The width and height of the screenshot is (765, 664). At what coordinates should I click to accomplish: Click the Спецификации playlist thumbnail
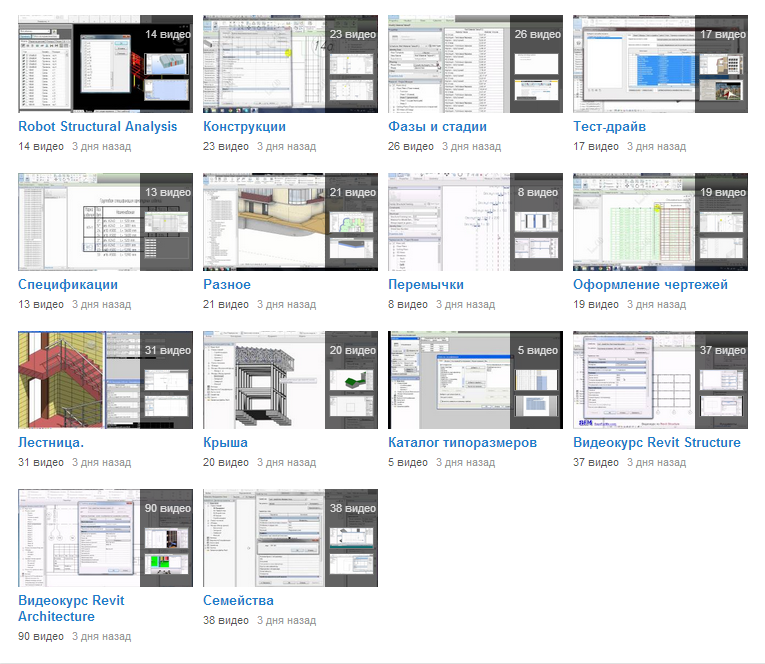click(x=105, y=222)
